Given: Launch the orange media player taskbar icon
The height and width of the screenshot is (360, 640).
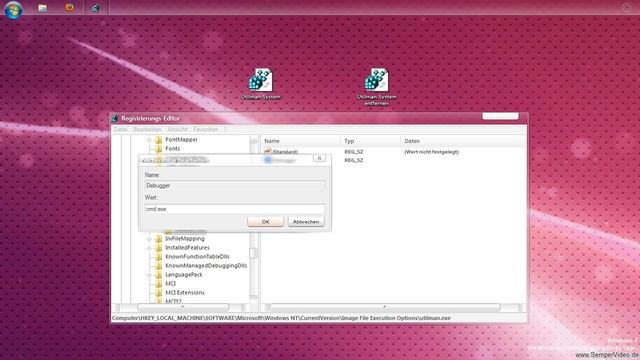Looking at the screenshot, I should (x=70, y=7).
